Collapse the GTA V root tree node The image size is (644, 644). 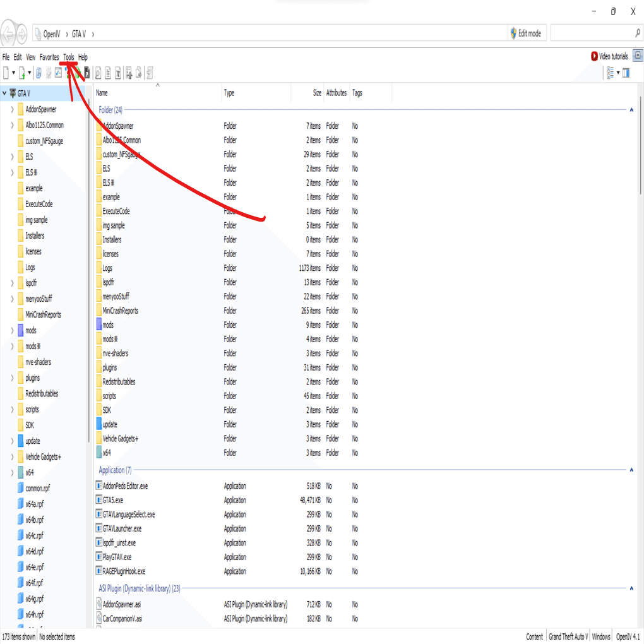[x=4, y=93]
